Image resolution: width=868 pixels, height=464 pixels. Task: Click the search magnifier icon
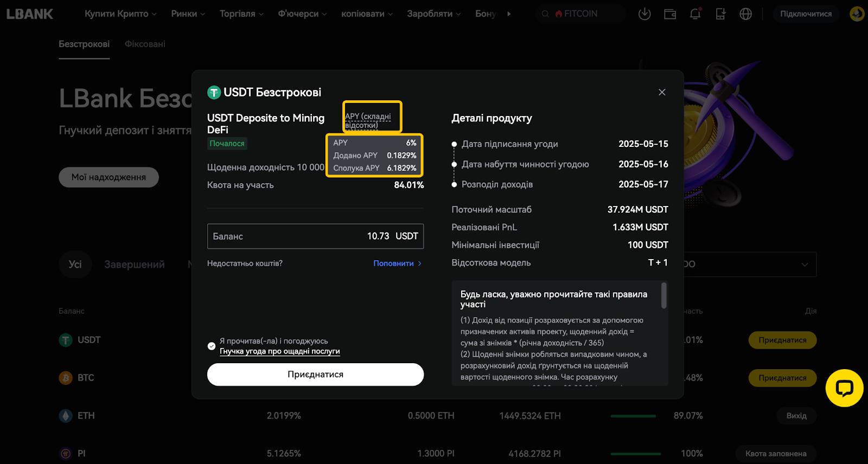[545, 14]
